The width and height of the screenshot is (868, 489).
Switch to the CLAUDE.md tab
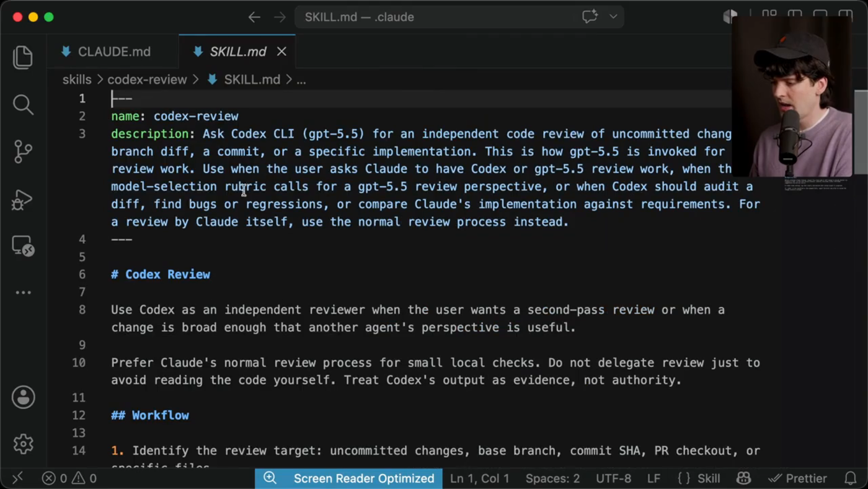pos(113,52)
